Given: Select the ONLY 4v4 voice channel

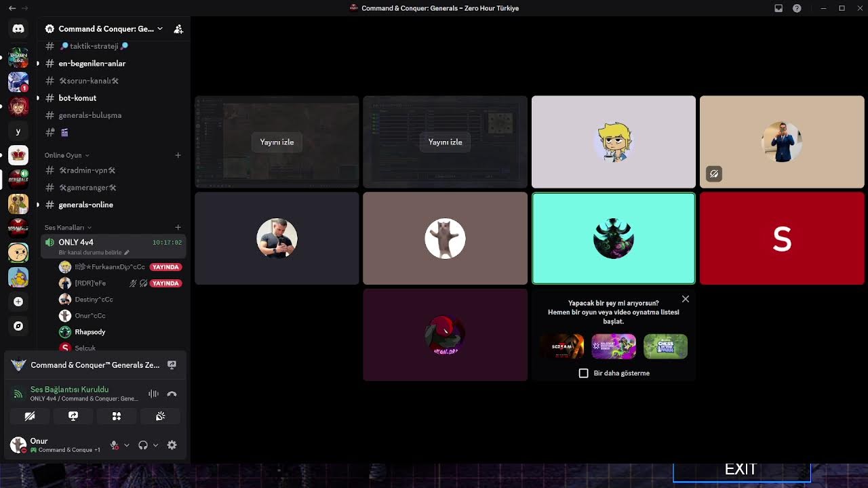Looking at the screenshot, I should 114,246.
